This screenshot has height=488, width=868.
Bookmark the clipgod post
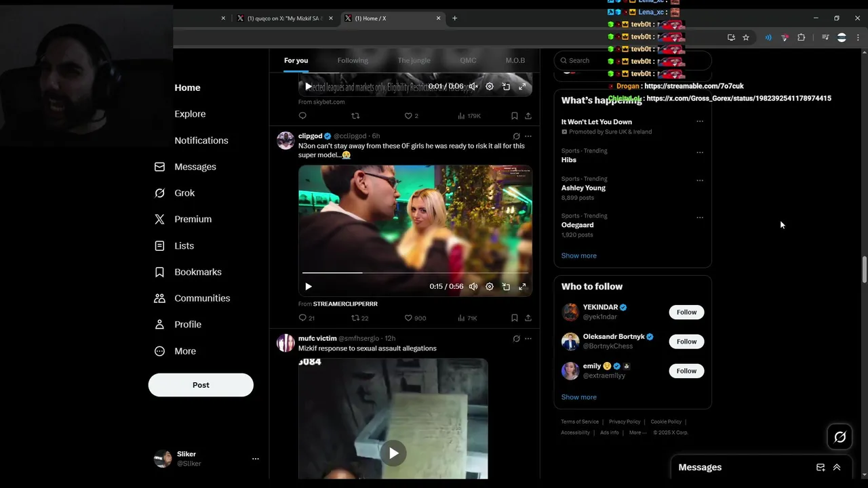514,318
